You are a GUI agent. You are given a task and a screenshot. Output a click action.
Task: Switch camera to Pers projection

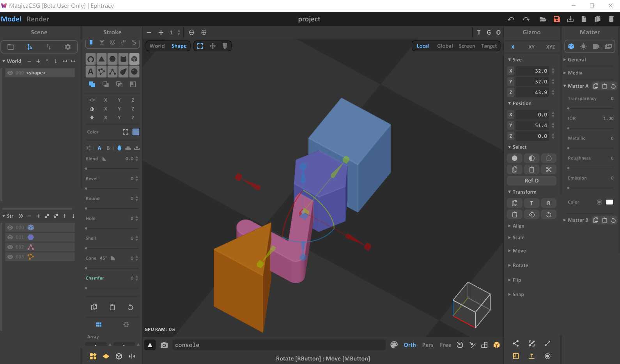point(428,345)
